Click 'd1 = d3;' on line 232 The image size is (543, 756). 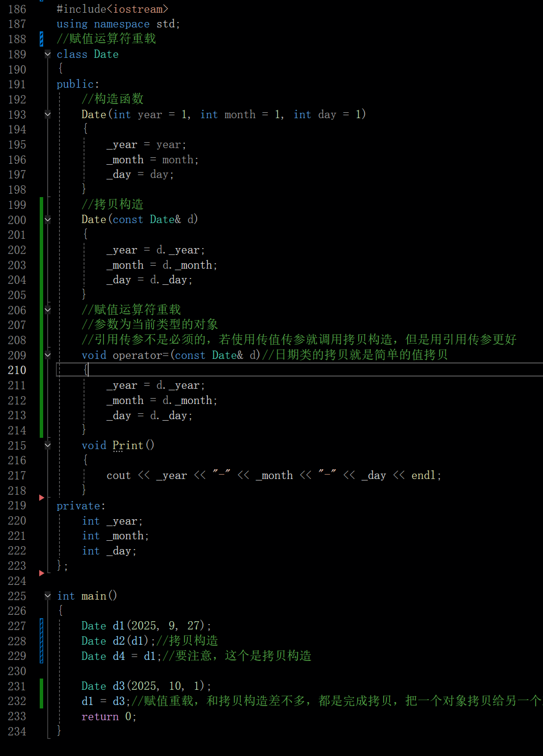(x=106, y=701)
